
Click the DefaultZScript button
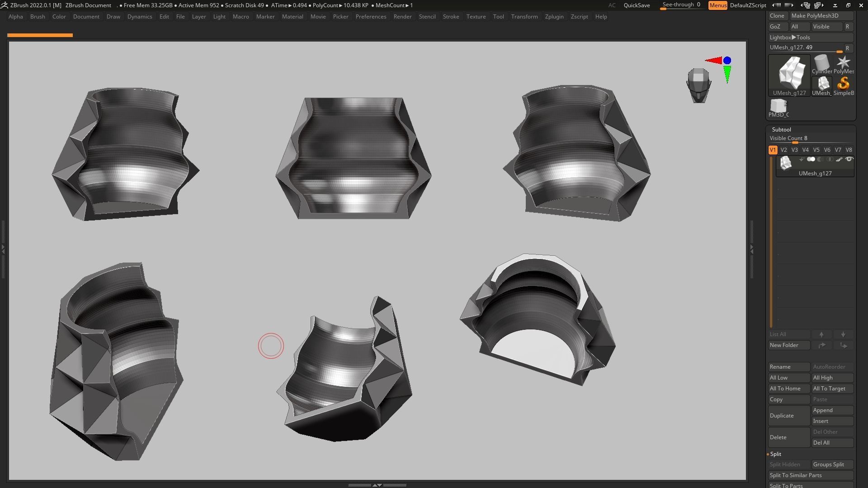748,5
